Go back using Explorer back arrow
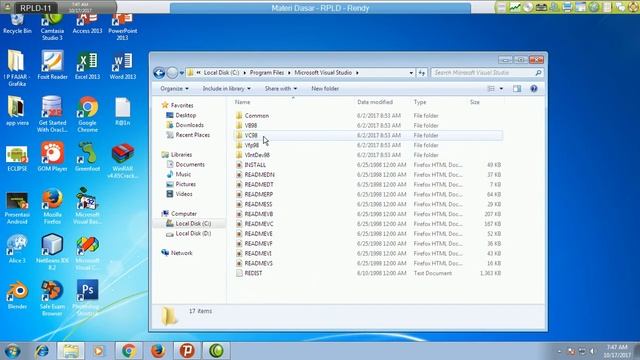640x360 pixels. (159, 73)
